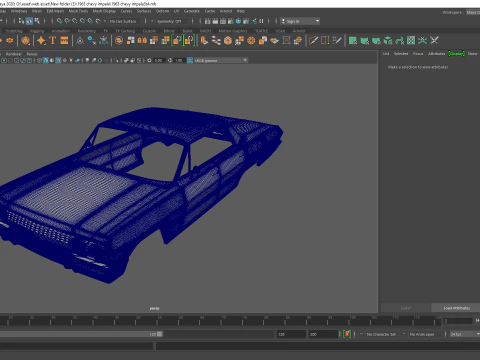Click the orange star sweep mesh icon
This screenshot has width=480, height=360.
point(41,40)
